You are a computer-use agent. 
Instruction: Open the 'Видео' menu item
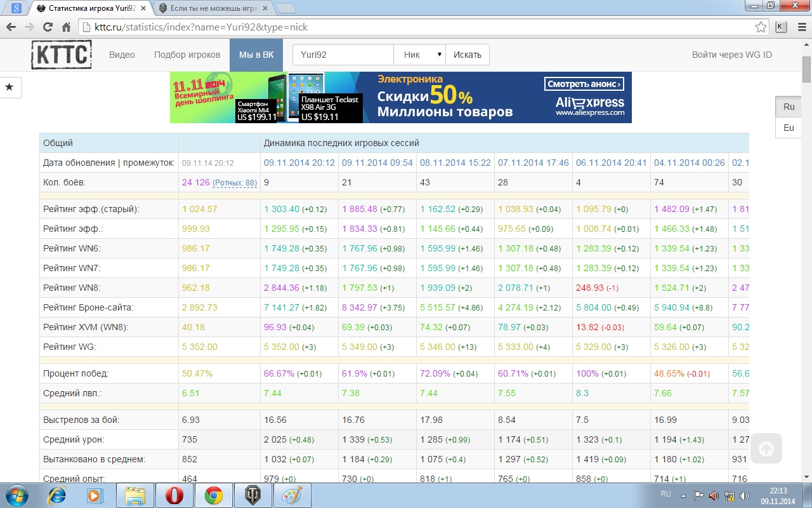[122, 55]
